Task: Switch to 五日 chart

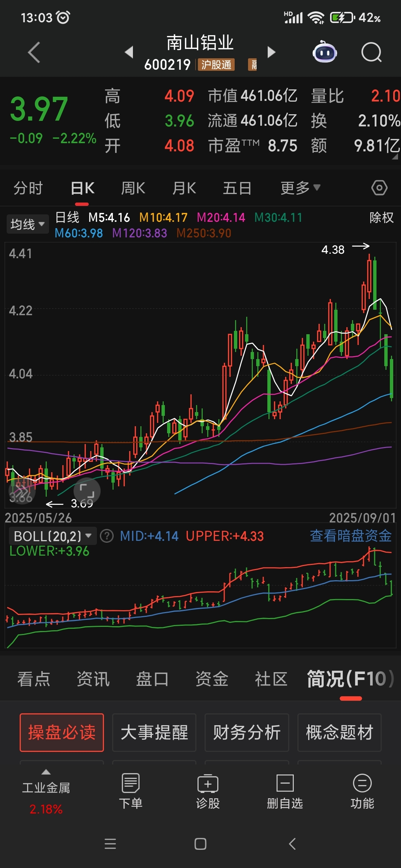Action: click(x=237, y=188)
